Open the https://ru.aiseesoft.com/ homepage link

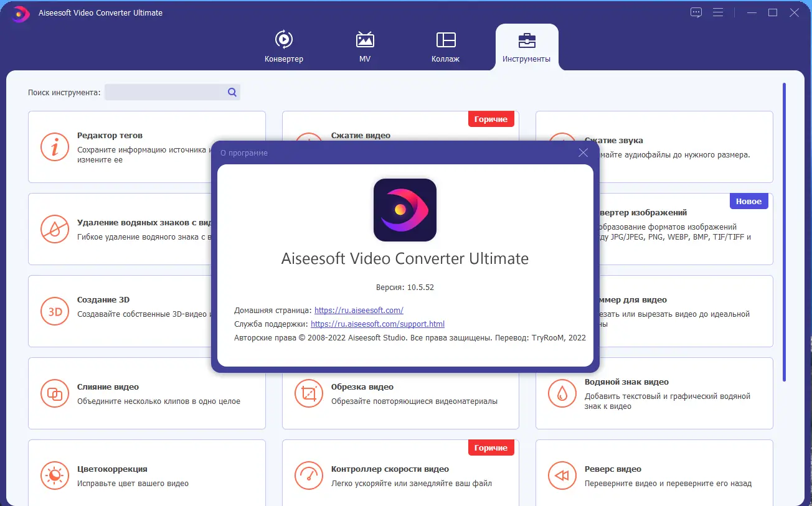[x=359, y=309]
